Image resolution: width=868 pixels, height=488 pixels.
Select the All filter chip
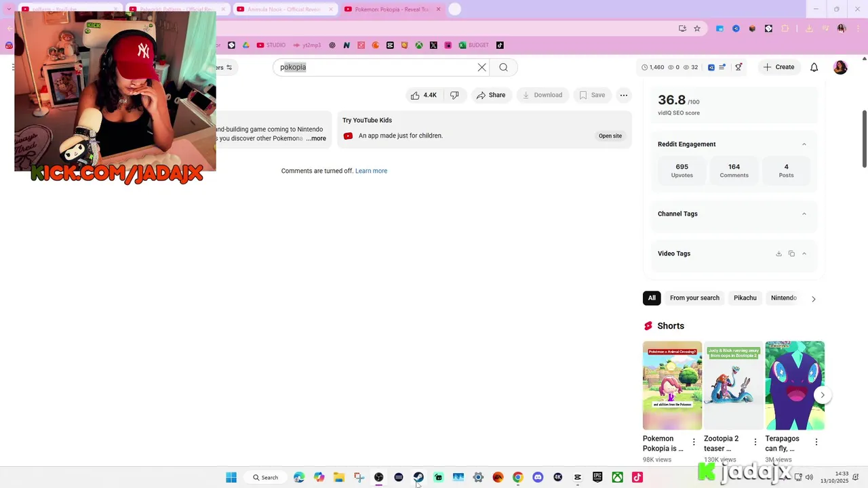click(652, 298)
